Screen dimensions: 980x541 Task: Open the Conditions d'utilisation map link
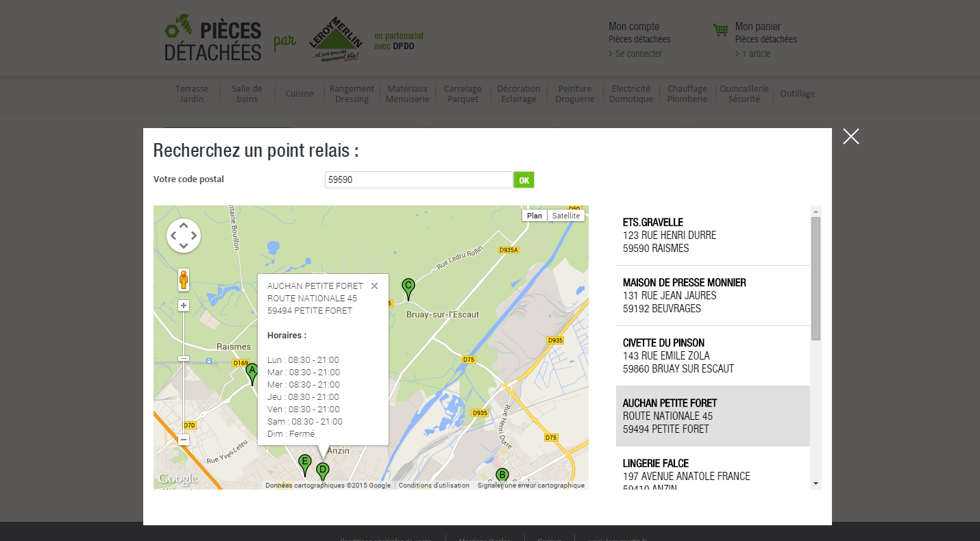click(x=434, y=486)
